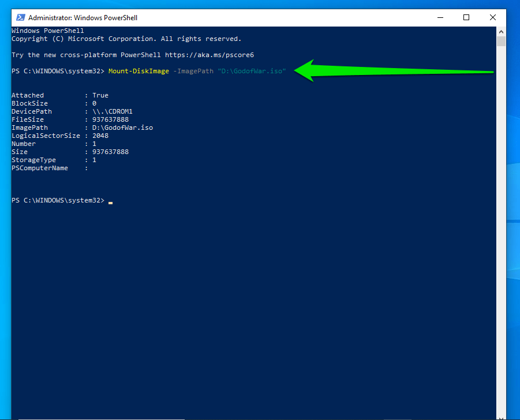This screenshot has height=420, width=520.
Task: Click the Number label in output
Action: (x=24, y=144)
